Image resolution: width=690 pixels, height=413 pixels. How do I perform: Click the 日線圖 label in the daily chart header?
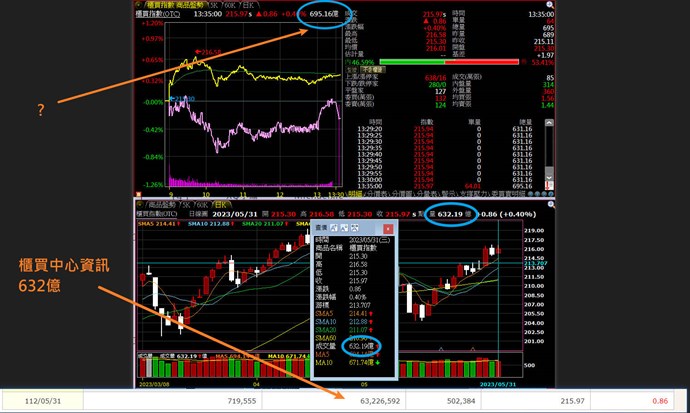coord(198,214)
